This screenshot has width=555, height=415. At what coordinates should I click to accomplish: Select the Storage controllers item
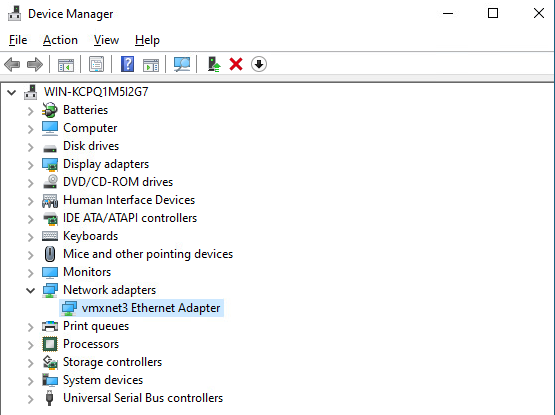112,362
